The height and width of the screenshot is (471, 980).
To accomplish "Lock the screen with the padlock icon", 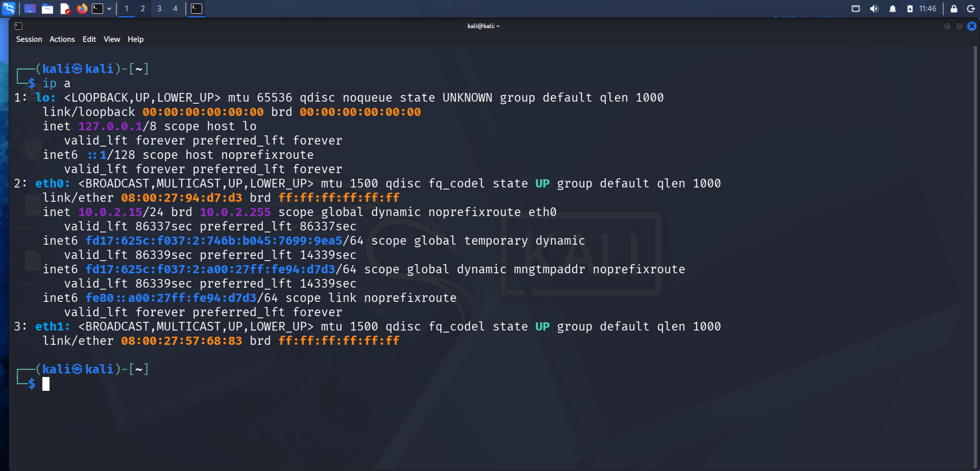I will 953,9.
